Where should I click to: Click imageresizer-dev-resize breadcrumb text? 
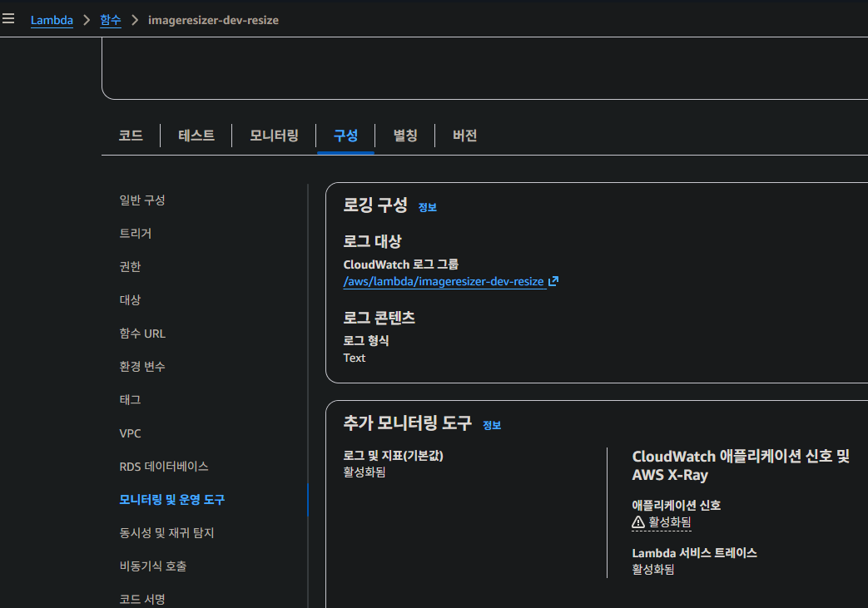(213, 20)
